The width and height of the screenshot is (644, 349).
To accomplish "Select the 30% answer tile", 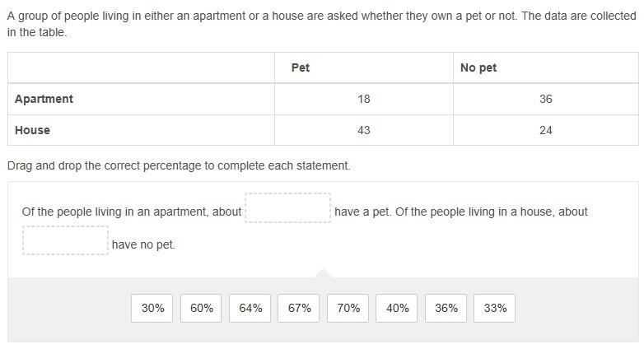I will click(152, 308).
